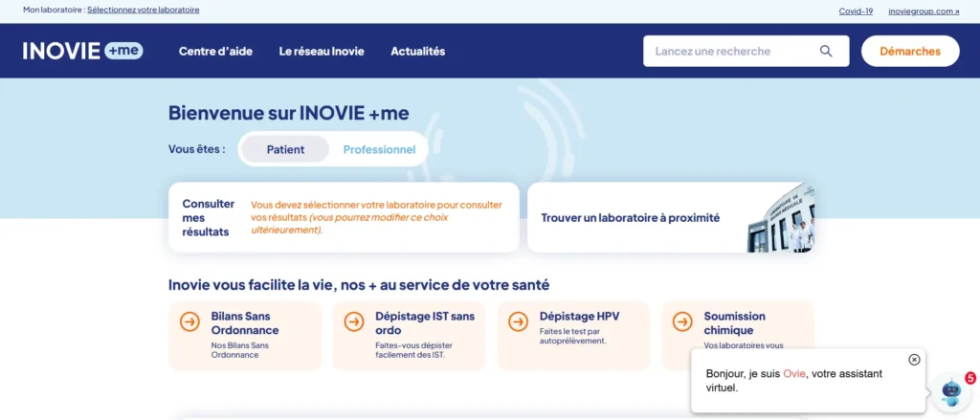Open the Dépistage HPV title
980x420 pixels.
click(x=579, y=317)
